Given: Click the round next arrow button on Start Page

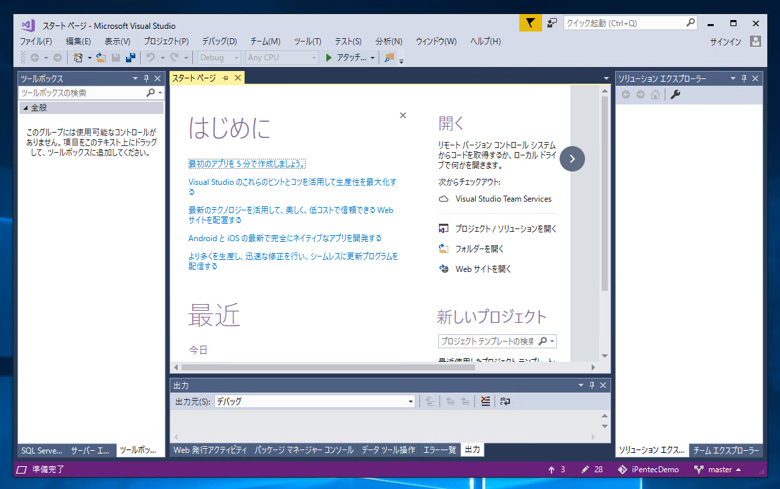Looking at the screenshot, I should [572, 159].
